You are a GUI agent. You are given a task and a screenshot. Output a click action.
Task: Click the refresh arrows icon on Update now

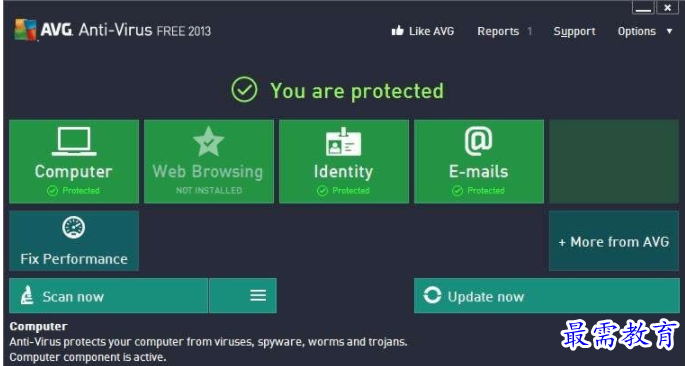pos(432,295)
